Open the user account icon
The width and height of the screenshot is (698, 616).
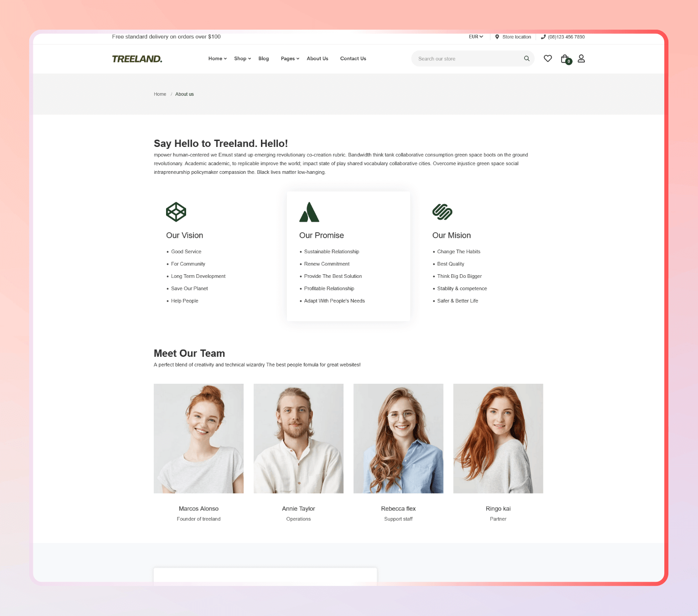(581, 58)
